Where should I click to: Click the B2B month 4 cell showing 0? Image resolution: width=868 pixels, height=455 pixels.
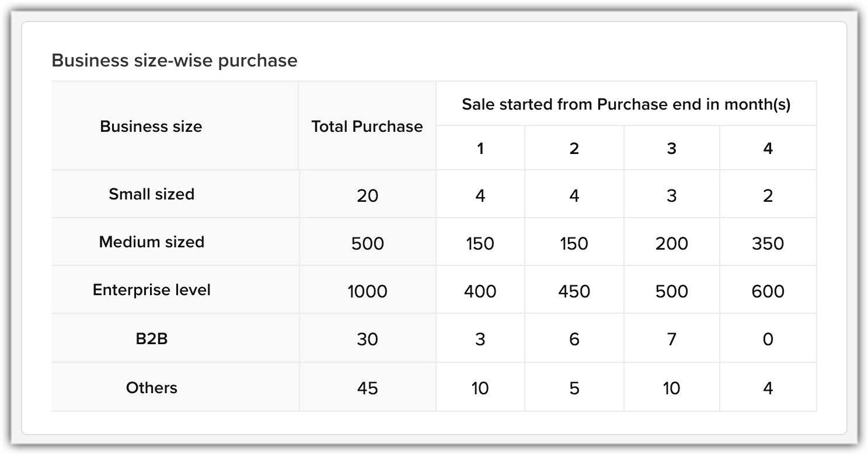click(x=768, y=339)
